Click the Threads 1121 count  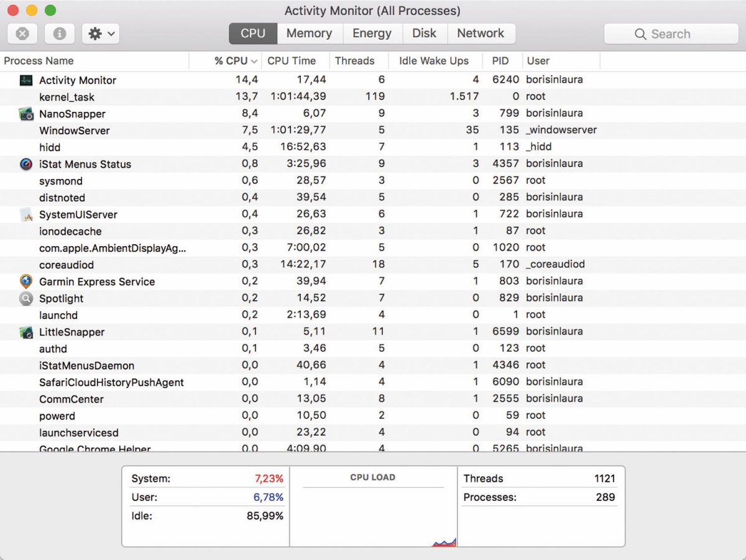point(604,479)
